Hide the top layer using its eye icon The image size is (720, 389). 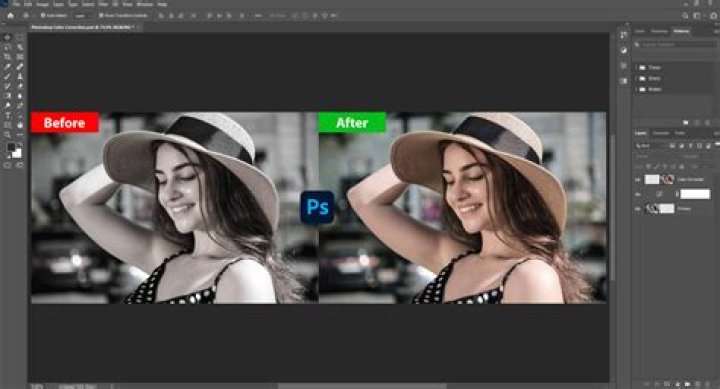coord(638,180)
